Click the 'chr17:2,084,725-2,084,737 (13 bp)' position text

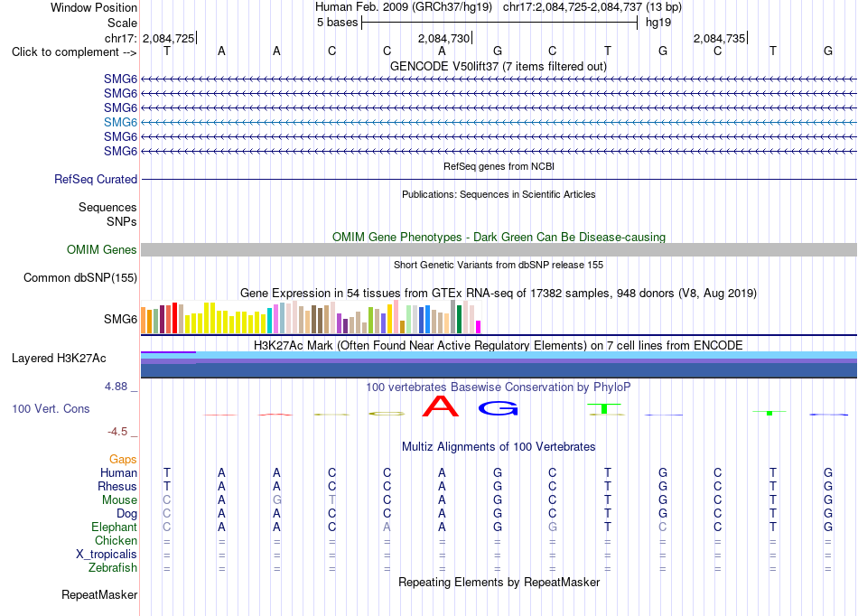592,7
